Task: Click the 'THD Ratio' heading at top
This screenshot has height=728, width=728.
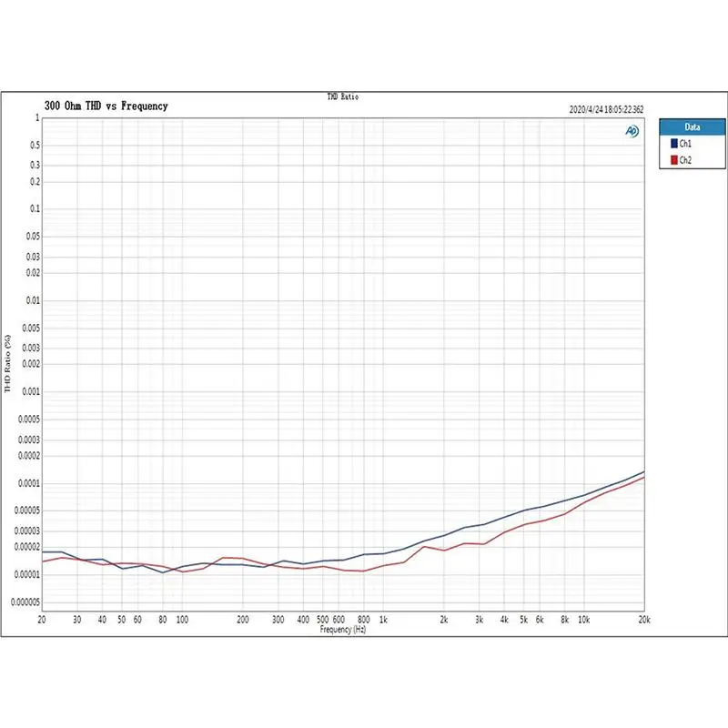Action: [343, 96]
